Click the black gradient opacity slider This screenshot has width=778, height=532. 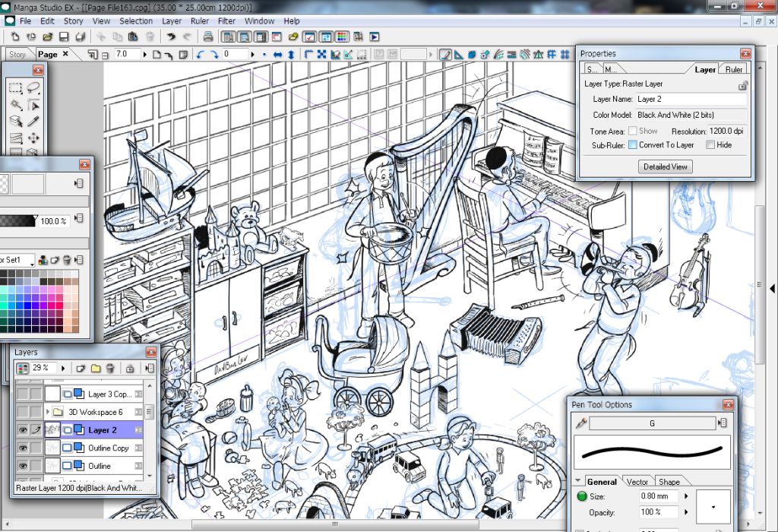click(x=18, y=221)
